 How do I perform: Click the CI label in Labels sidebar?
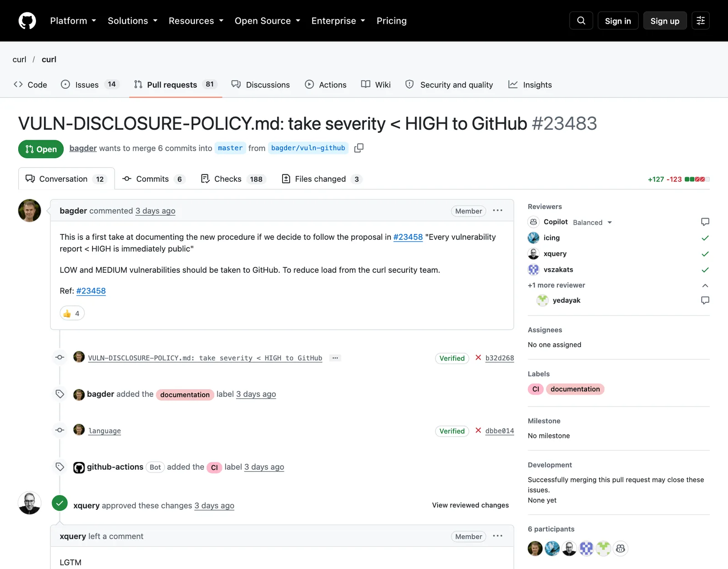[x=536, y=389]
